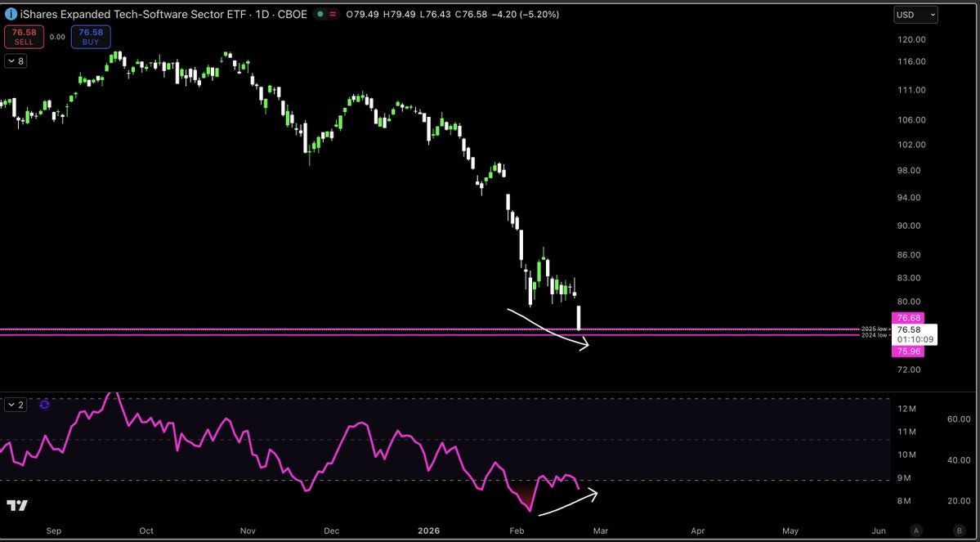Viewport: 980px width, 542px height.
Task: Click the white 76.58 countdown price label
Action: (915, 334)
